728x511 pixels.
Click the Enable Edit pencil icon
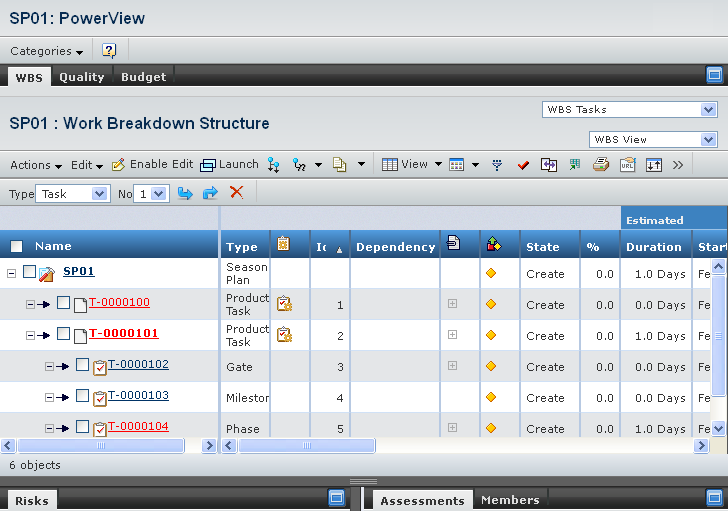(x=118, y=165)
